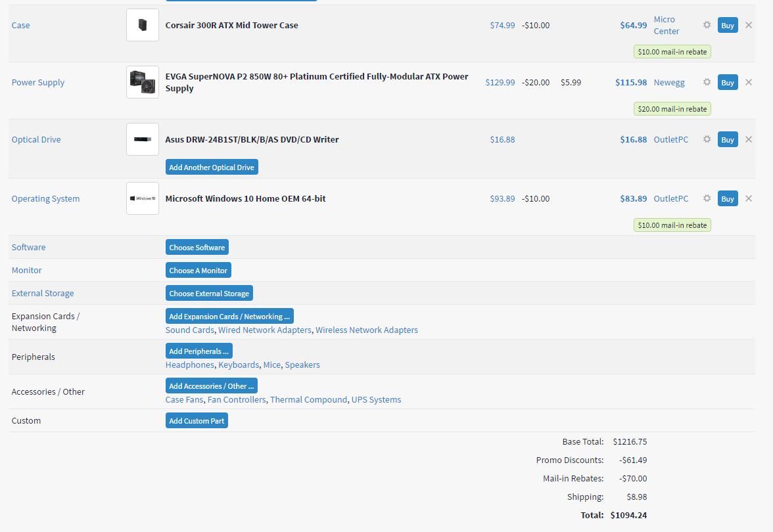Open the External Storage category link
Viewport: 773px width, 532px height.
point(43,293)
